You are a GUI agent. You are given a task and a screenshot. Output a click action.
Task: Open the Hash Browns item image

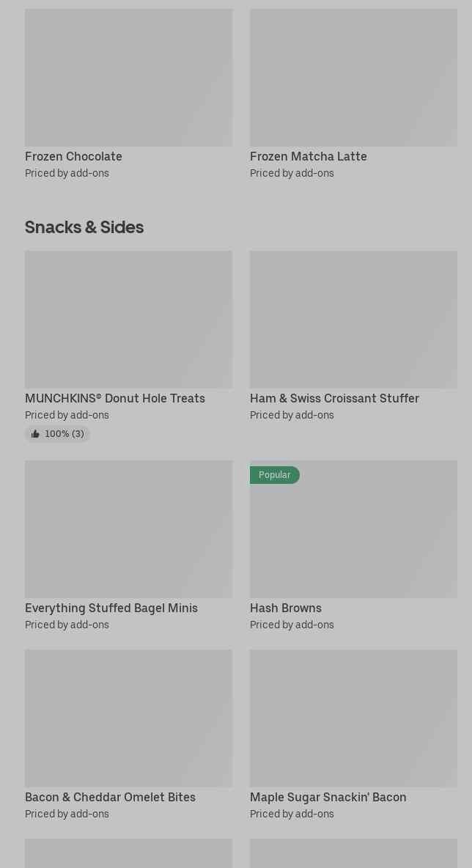(x=353, y=535)
